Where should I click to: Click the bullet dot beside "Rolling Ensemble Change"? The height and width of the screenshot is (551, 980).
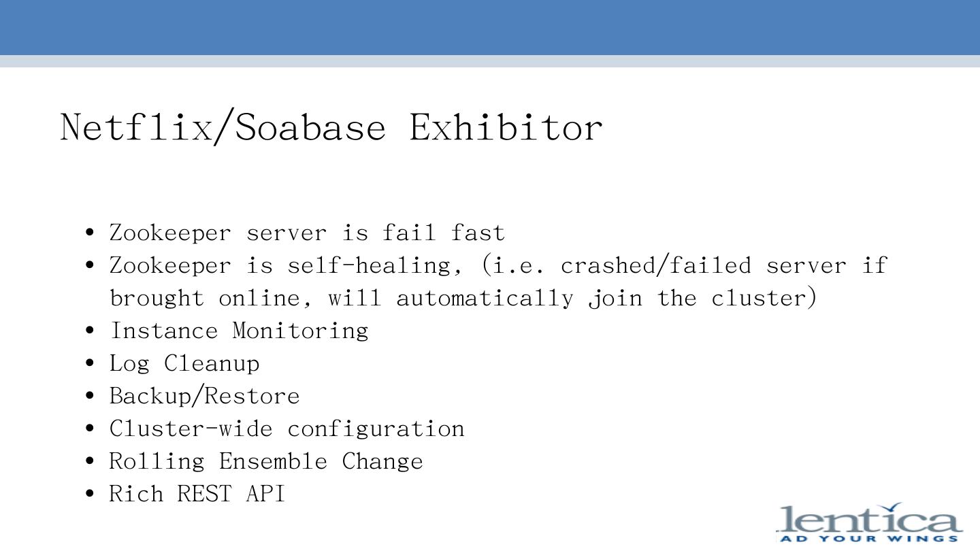[91, 463]
